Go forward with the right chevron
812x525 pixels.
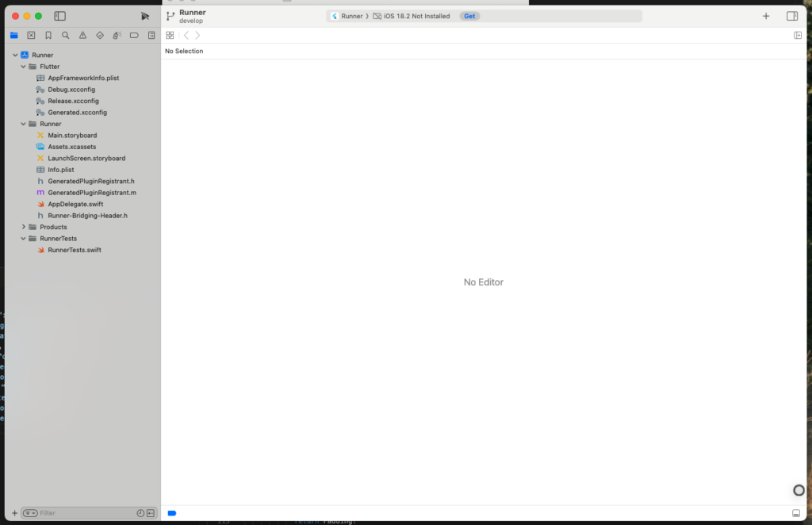(197, 35)
